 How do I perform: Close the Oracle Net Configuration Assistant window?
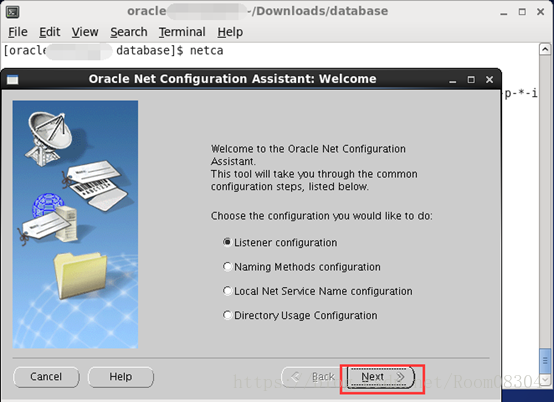click(x=489, y=80)
